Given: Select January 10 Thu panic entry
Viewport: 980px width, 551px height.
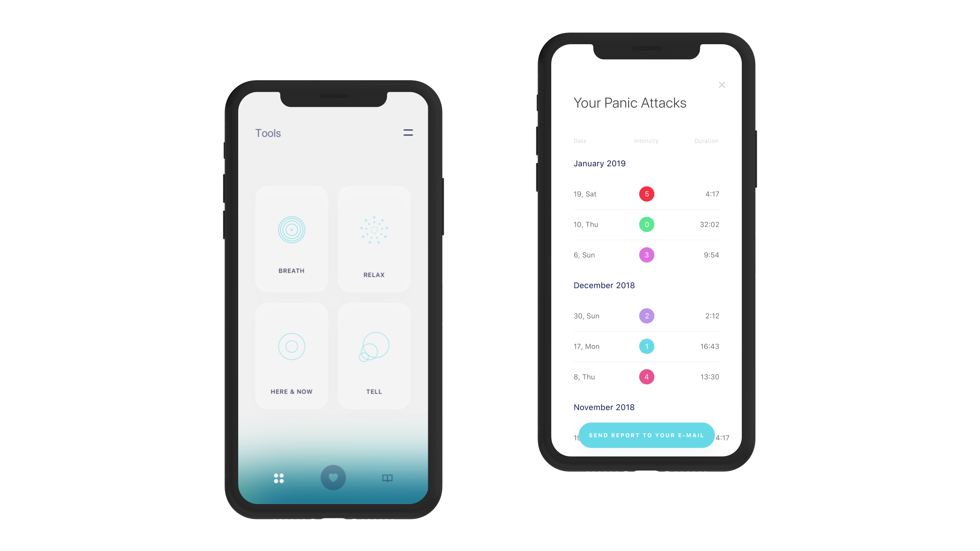Looking at the screenshot, I should (646, 224).
